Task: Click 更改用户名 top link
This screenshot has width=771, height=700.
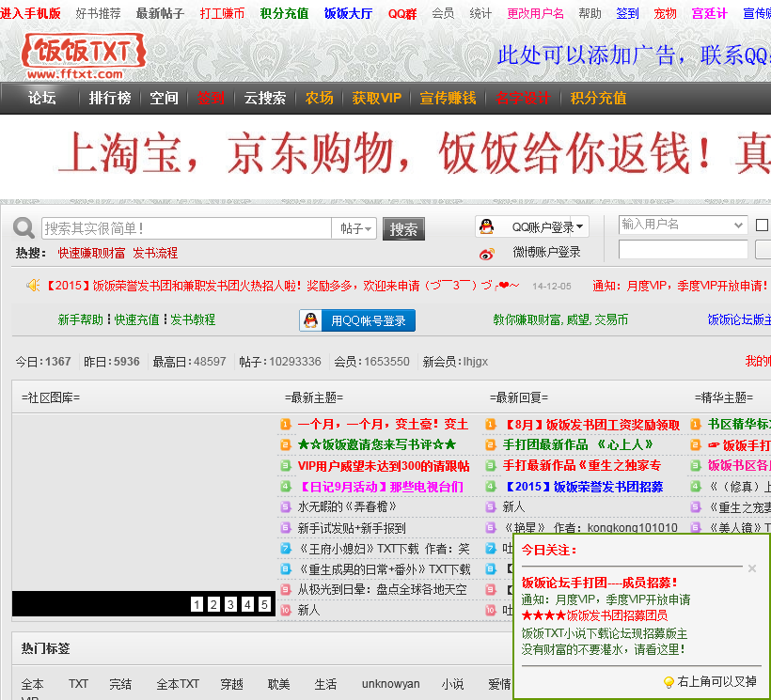Action: (536, 13)
